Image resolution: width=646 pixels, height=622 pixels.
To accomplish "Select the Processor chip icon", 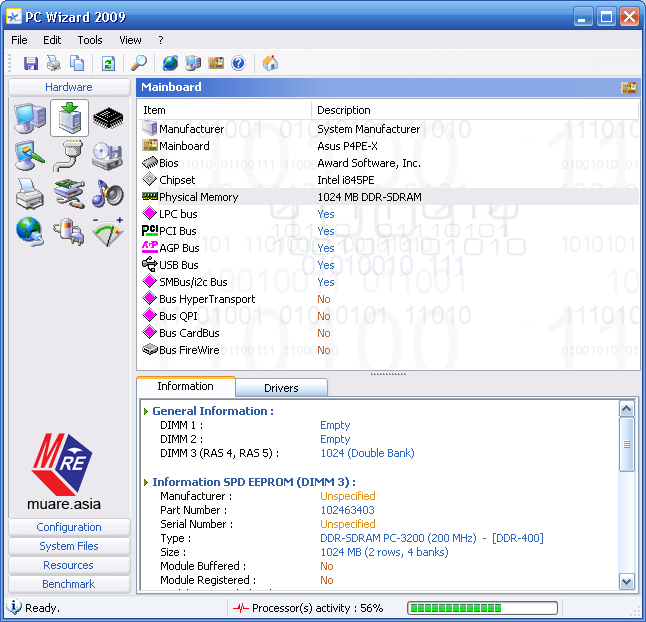I will click(x=108, y=118).
